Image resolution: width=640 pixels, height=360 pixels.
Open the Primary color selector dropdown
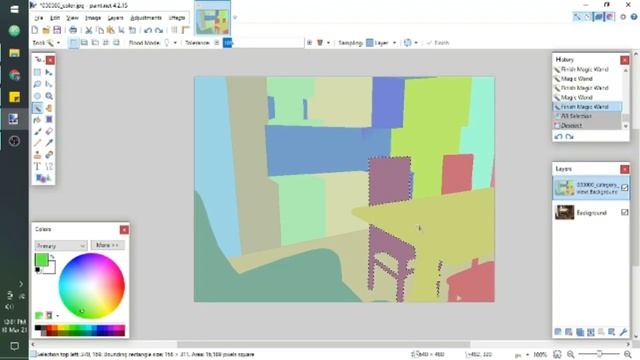(x=61, y=246)
